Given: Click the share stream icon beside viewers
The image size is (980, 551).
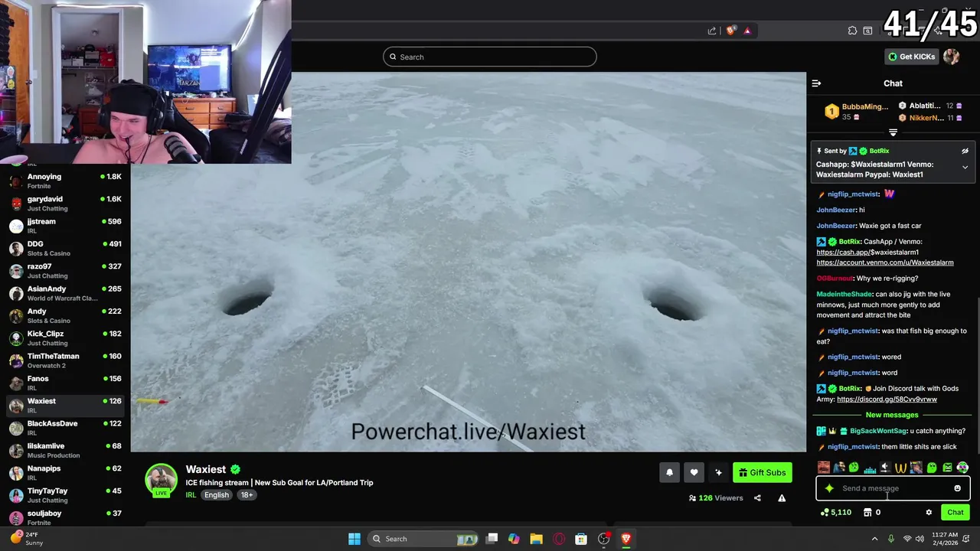Looking at the screenshot, I should (x=757, y=498).
